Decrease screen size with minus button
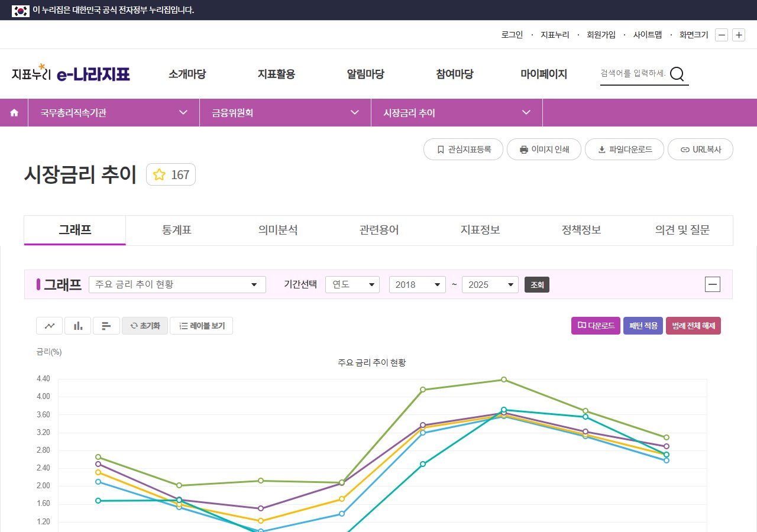 (722, 35)
